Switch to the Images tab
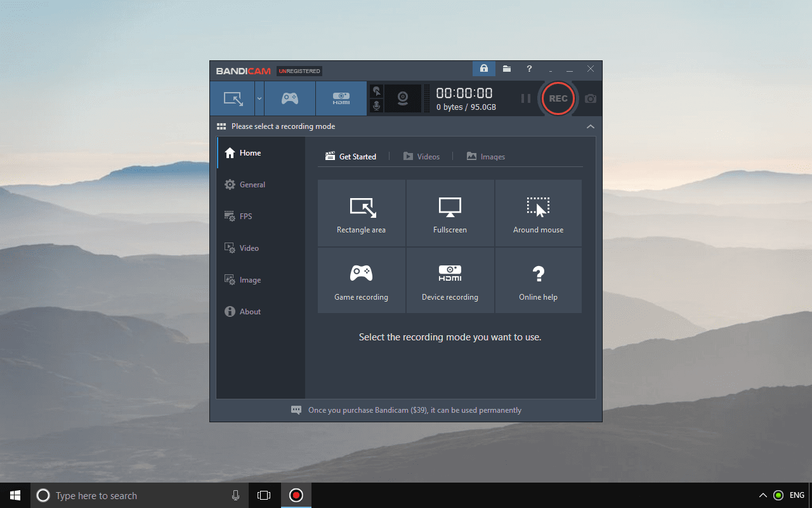812x508 pixels. [486, 156]
